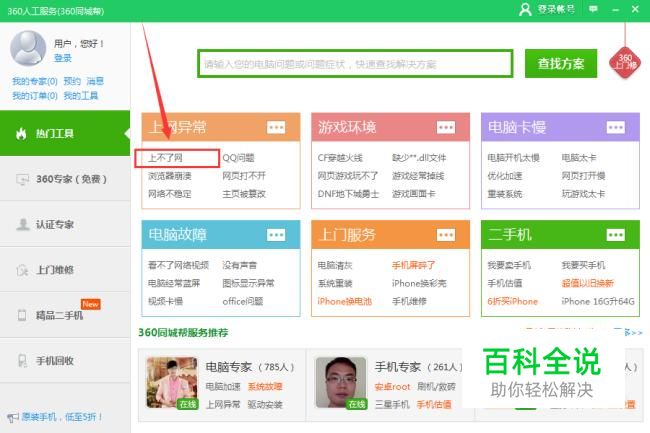The image size is (650, 433).
Task: Expand more options on 电脑故障 card
Action: pyautogui.click(x=276, y=235)
